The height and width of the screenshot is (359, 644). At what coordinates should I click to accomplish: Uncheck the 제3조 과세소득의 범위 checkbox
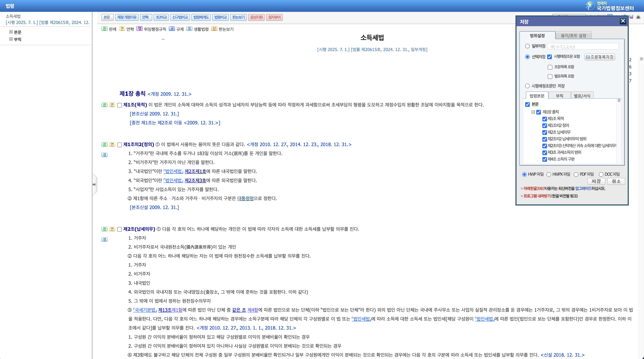coord(544,153)
